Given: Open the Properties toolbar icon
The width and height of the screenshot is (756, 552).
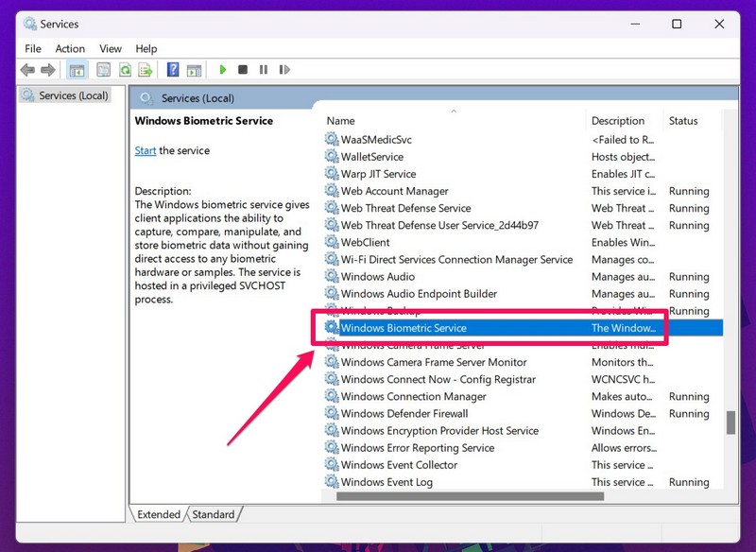Looking at the screenshot, I should pos(102,70).
